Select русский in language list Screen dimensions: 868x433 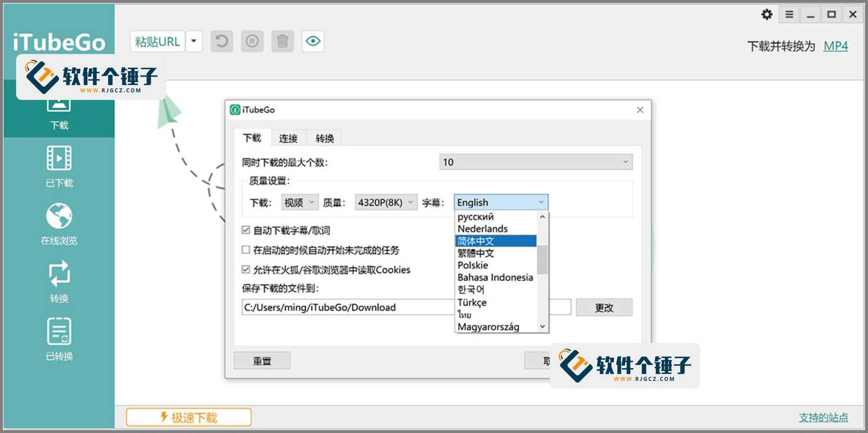[x=496, y=217]
